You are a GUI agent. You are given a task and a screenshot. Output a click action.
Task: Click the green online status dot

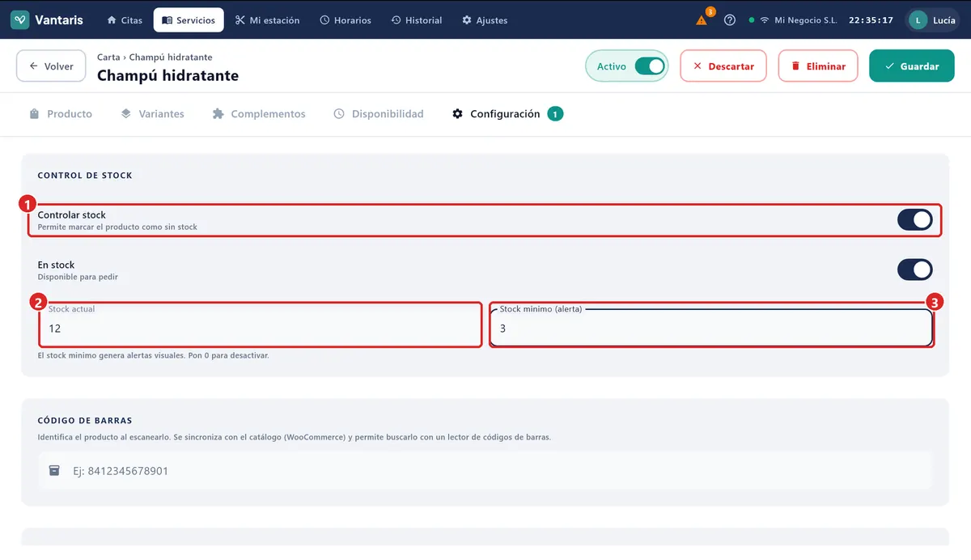tap(752, 20)
